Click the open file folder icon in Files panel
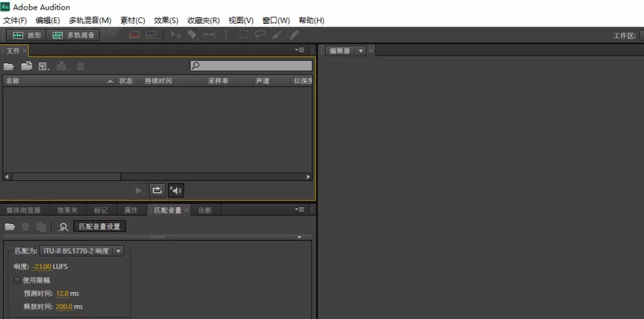 [x=9, y=66]
